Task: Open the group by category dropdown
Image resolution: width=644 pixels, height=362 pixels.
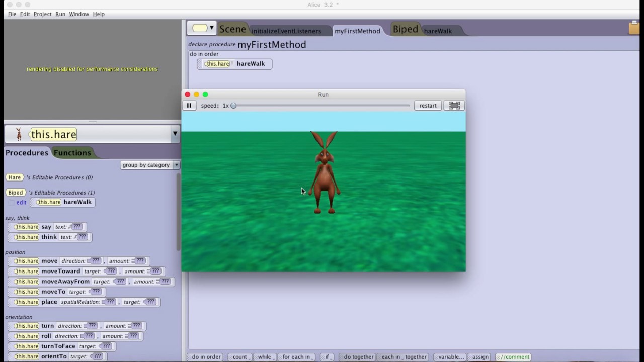Action: [150, 165]
